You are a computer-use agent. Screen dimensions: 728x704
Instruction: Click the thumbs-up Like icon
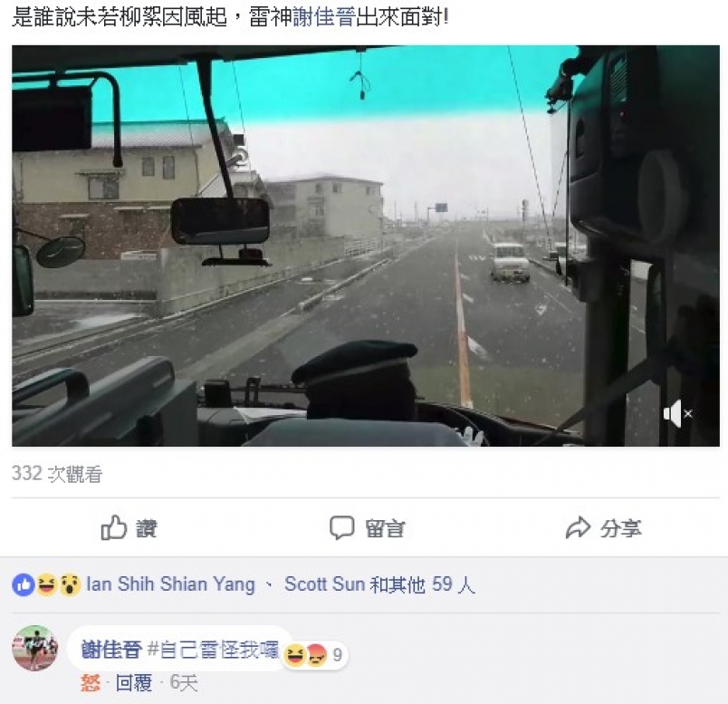click(x=114, y=527)
